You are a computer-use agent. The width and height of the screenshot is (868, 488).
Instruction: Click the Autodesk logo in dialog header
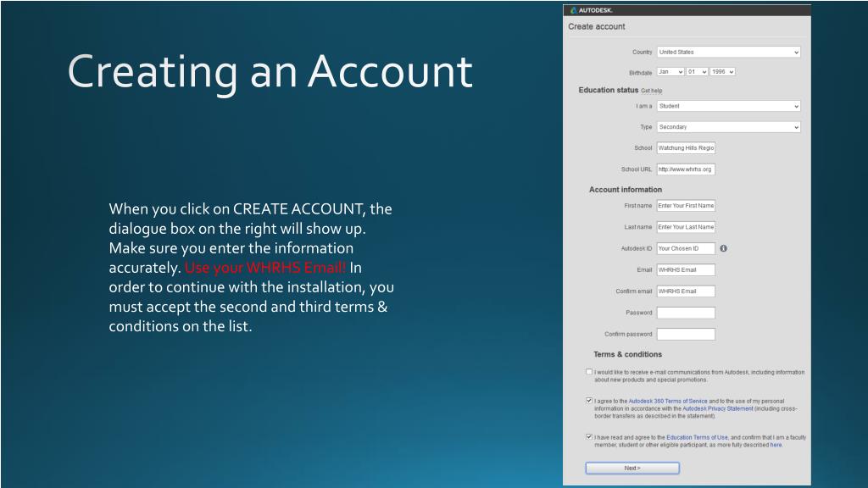591,10
